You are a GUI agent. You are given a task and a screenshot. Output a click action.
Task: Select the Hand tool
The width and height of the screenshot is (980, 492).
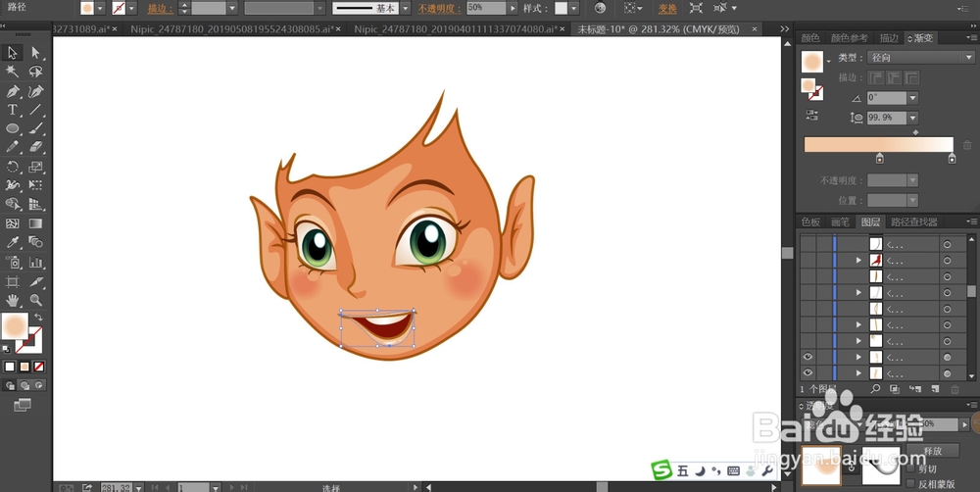(x=12, y=300)
